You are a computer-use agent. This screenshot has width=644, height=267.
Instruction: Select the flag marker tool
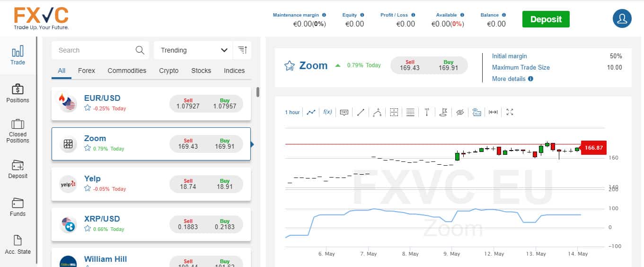click(x=443, y=112)
